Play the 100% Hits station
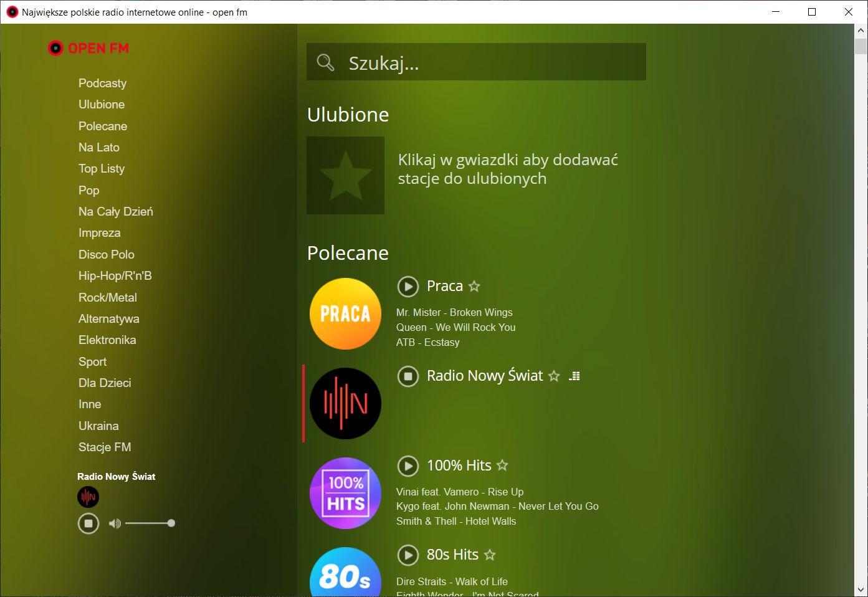Viewport: 868px width, 597px height. [x=408, y=466]
